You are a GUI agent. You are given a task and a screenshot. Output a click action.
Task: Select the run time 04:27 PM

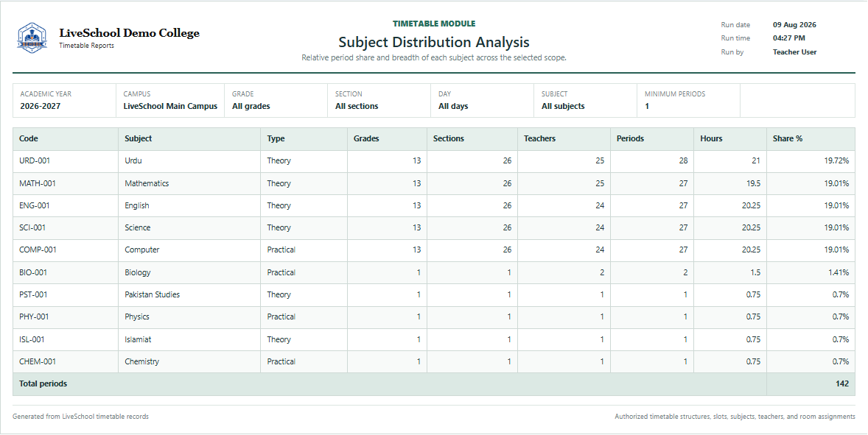click(789, 38)
